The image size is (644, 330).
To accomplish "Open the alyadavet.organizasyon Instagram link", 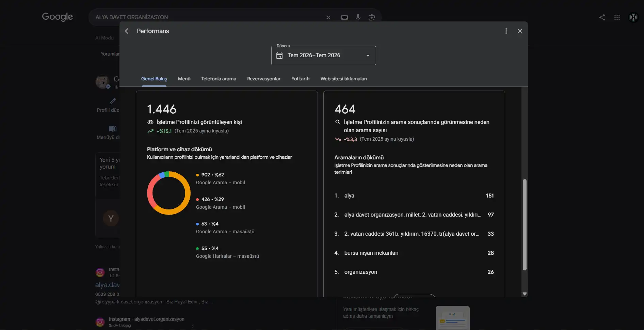I will [147, 319].
